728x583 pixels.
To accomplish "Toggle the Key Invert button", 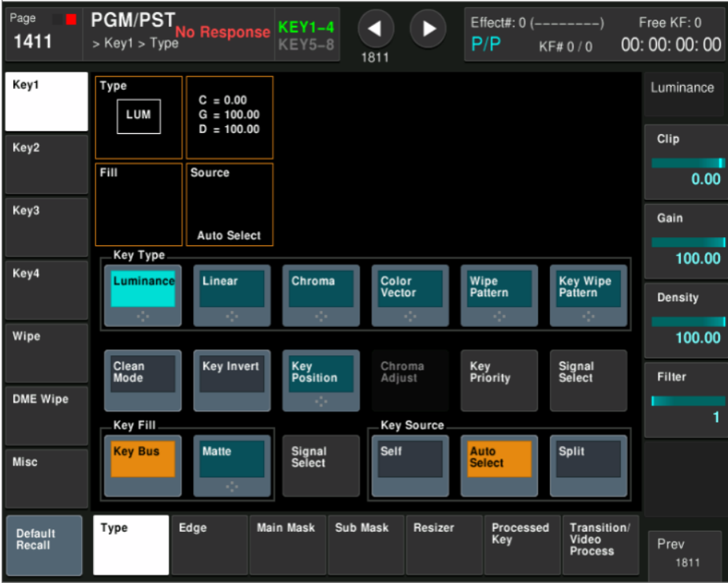I will [232, 380].
